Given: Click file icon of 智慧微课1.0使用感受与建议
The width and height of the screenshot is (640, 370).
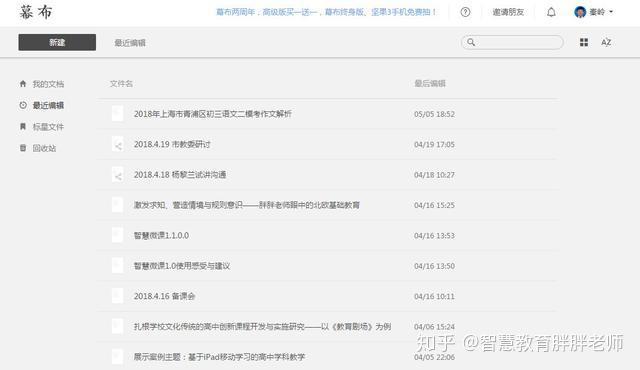Looking at the screenshot, I should tap(118, 266).
